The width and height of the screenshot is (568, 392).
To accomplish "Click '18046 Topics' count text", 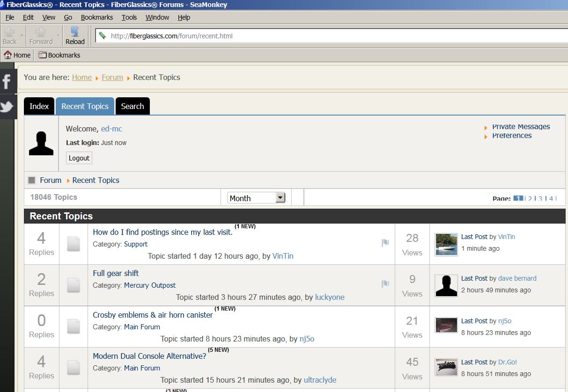I will pos(54,197).
